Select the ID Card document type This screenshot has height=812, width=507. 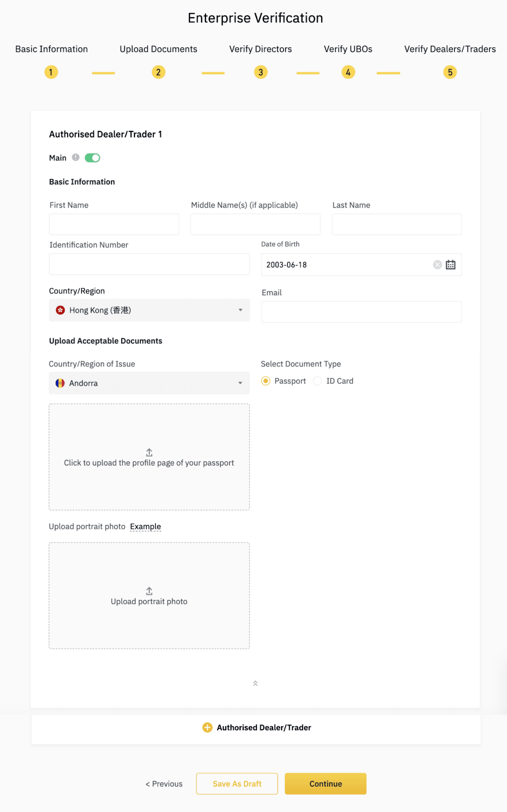pos(318,381)
